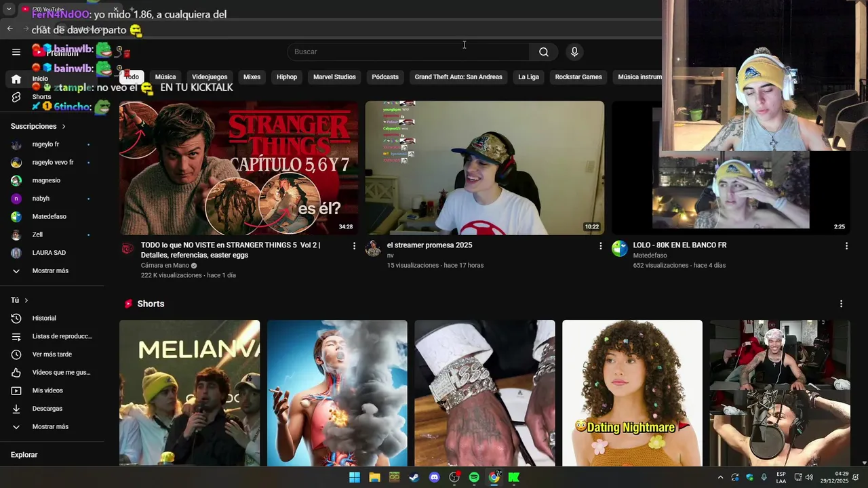The height and width of the screenshot is (488, 868).
Task: Open magnesio subscription channel
Action: (x=52, y=180)
